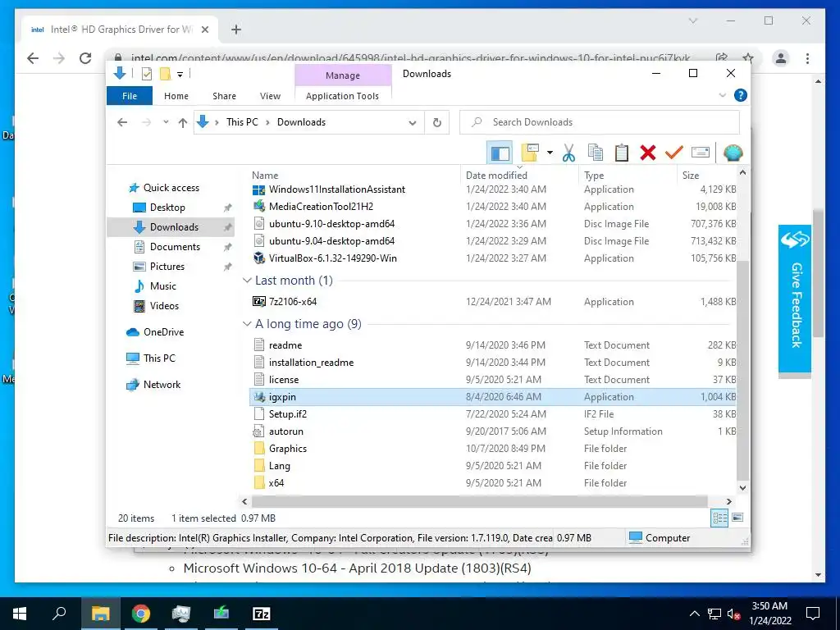The height and width of the screenshot is (630, 840).
Task: Select the 7z2106-x64 application file
Action: point(293,302)
